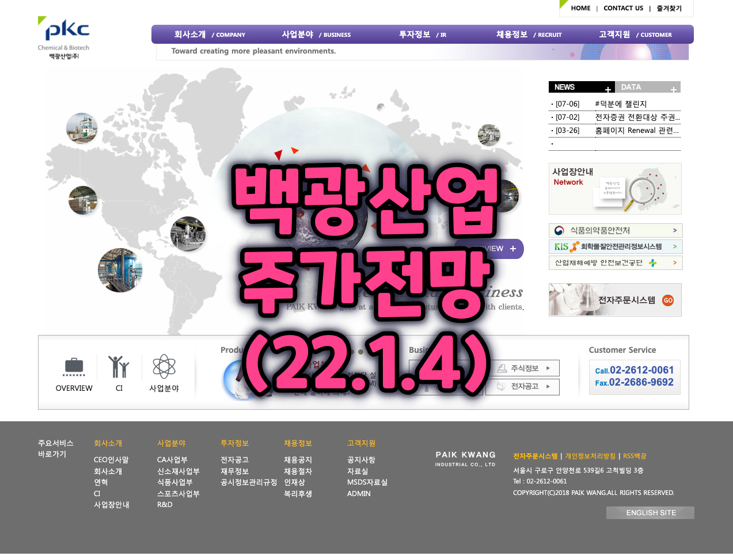Open footer link 식품사업부

tap(175, 482)
